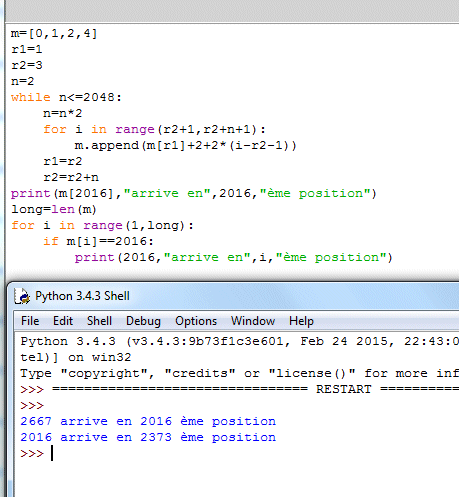Click the 'while n<=2048:' code line
The width and height of the screenshot is (459, 497).
click(x=66, y=97)
